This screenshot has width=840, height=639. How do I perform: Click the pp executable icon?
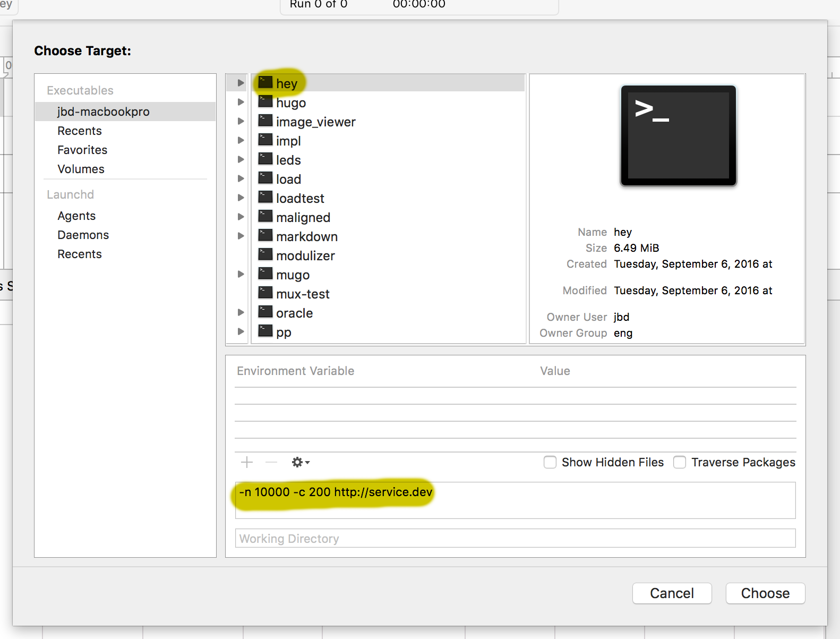pos(265,331)
